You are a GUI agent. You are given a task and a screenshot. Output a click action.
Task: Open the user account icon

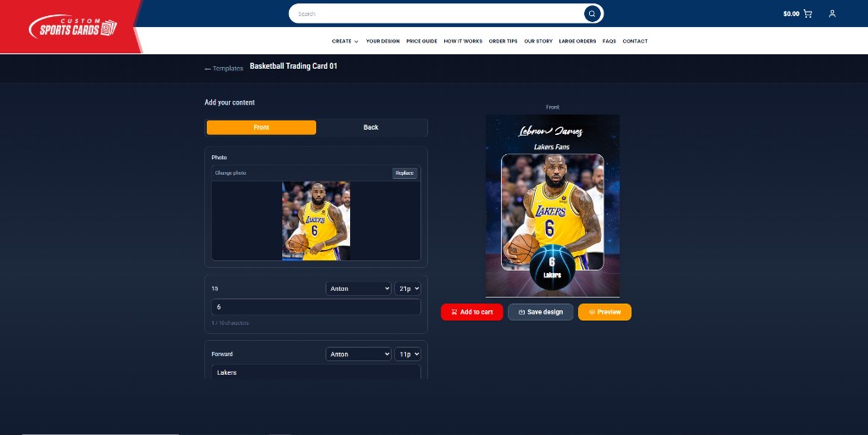pos(832,14)
